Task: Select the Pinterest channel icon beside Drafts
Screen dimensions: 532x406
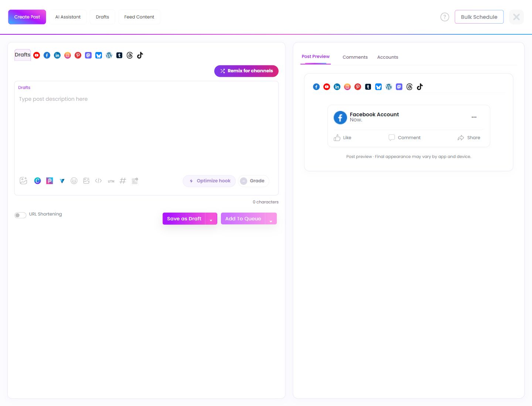Action: pyautogui.click(x=78, y=55)
